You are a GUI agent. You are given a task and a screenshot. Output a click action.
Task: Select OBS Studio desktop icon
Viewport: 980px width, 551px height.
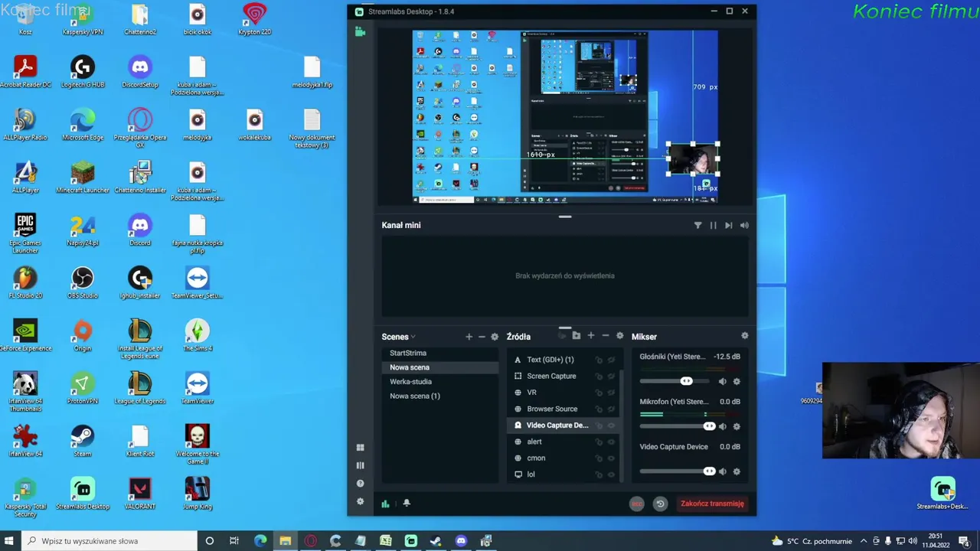tap(83, 283)
